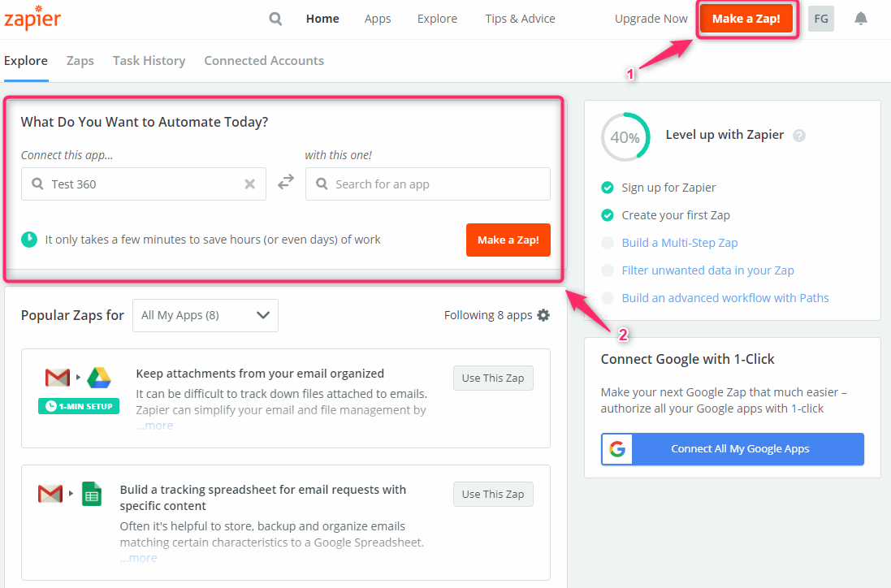
Task: Open search via magnifier icon in header
Action: (276, 19)
